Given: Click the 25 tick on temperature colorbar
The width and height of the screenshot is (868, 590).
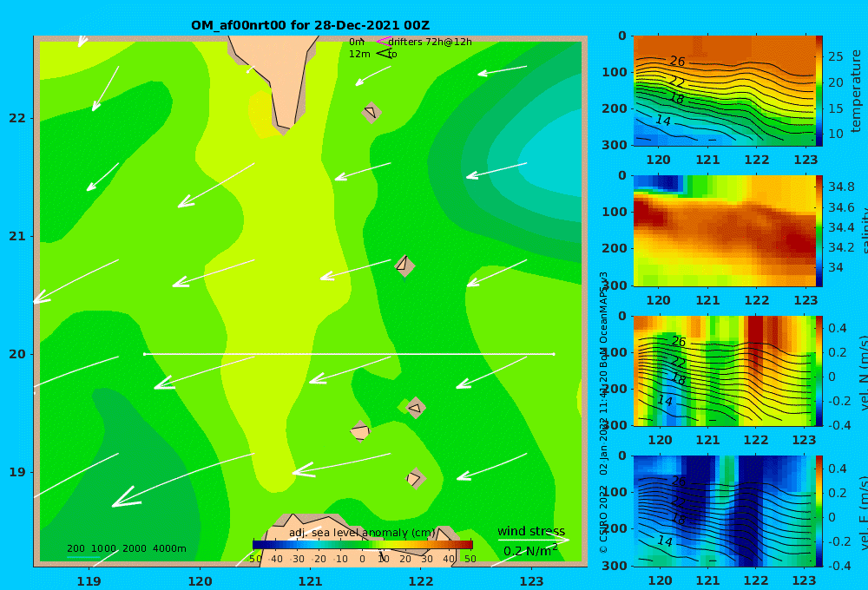Looking at the screenshot, I should click(835, 56).
